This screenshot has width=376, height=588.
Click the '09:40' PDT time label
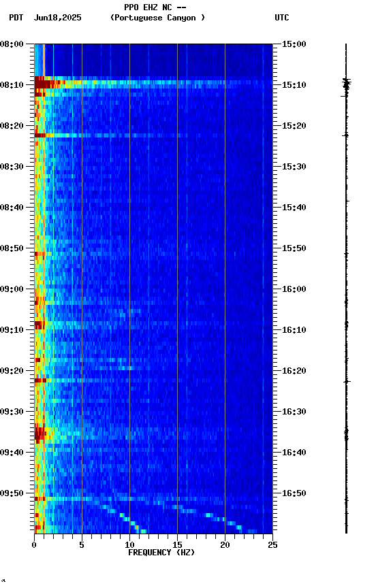(12, 453)
